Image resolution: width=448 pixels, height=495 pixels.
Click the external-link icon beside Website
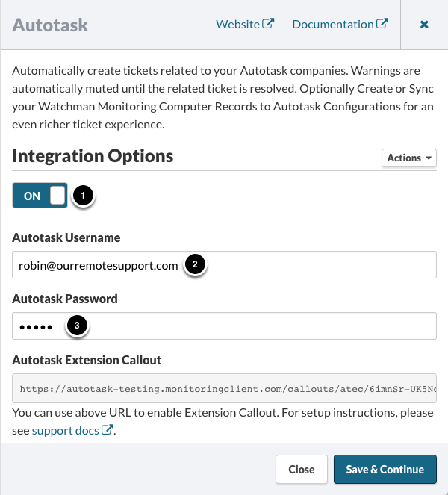268,24
